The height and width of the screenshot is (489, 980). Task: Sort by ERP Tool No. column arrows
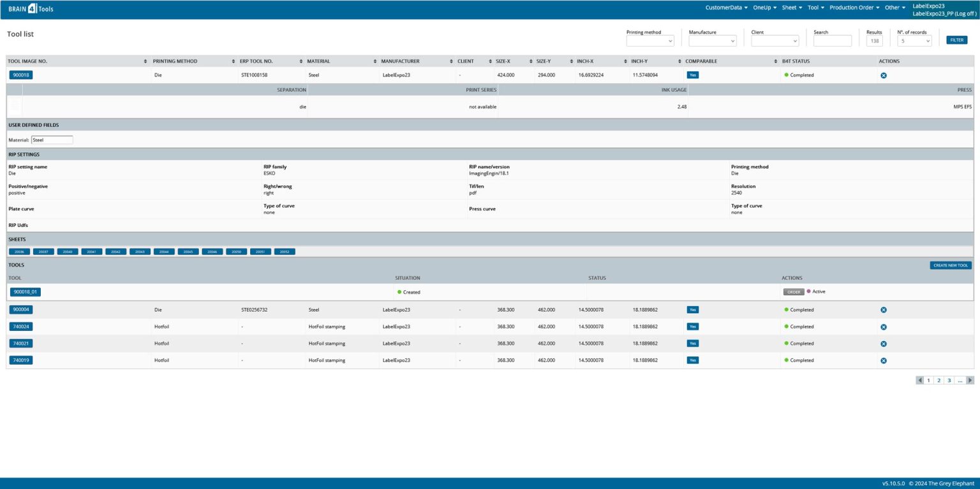pyautogui.click(x=301, y=61)
